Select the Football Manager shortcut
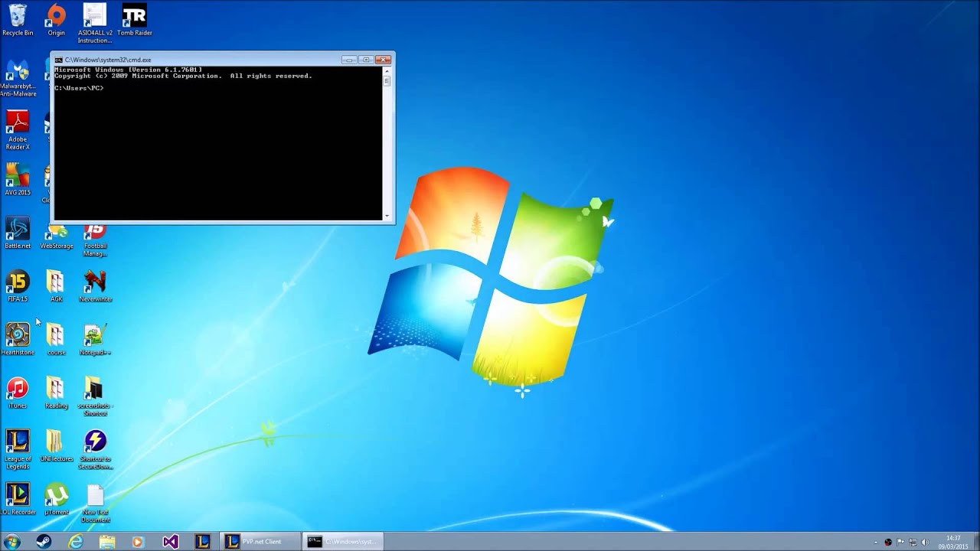Viewport: 980px width, 551px height. pyautogui.click(x=95, y=240)
